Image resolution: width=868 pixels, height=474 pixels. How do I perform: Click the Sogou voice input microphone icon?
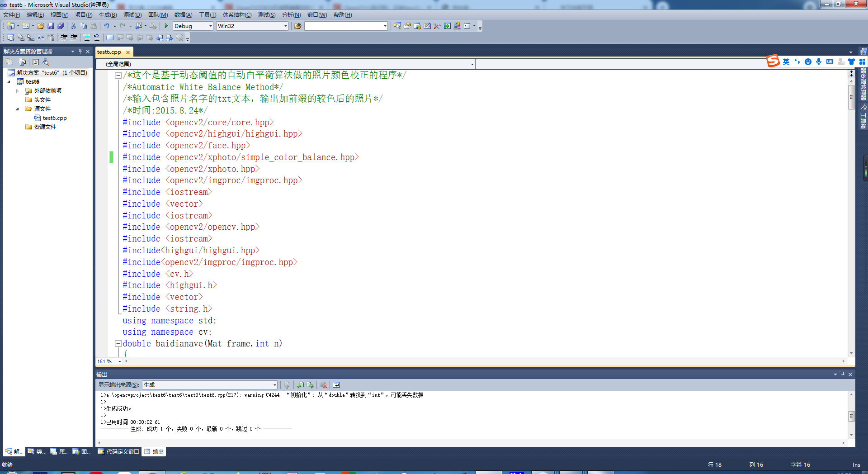819,62
